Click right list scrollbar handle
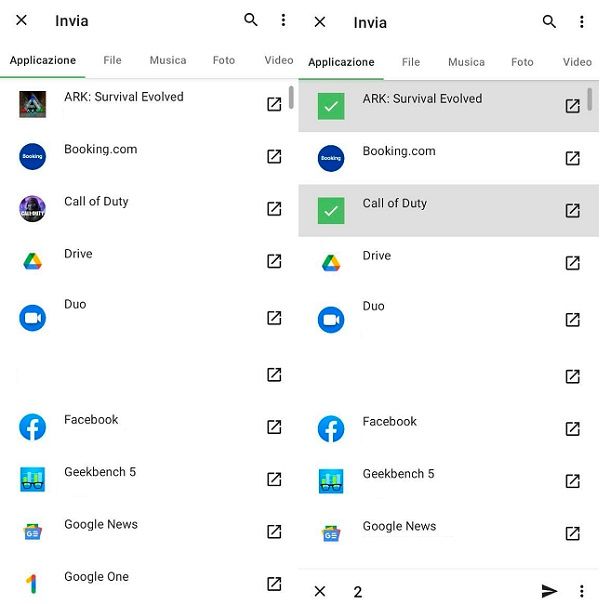Image resolution: width=610 pixels, height=604 pixels. [x=590, y=100]
